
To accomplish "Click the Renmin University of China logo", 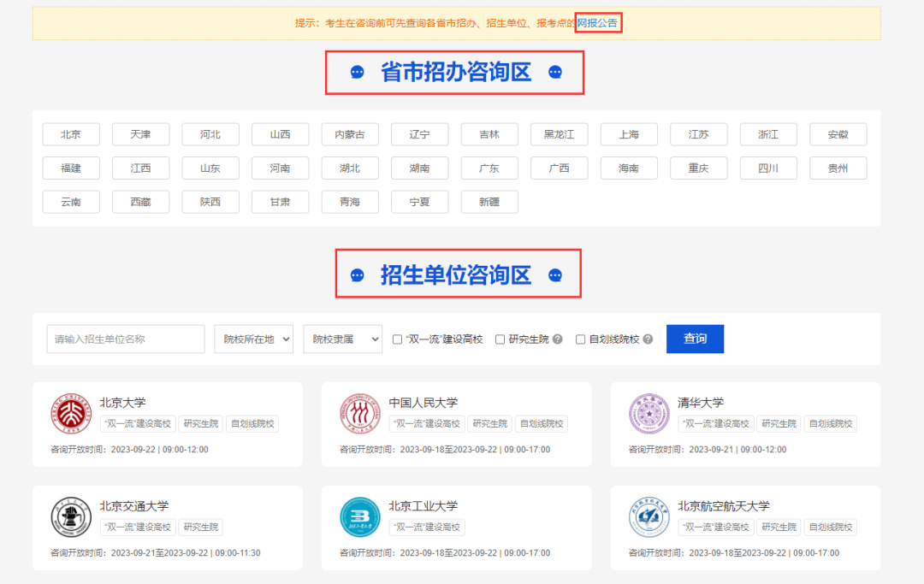I will click(x=359, y=413).
